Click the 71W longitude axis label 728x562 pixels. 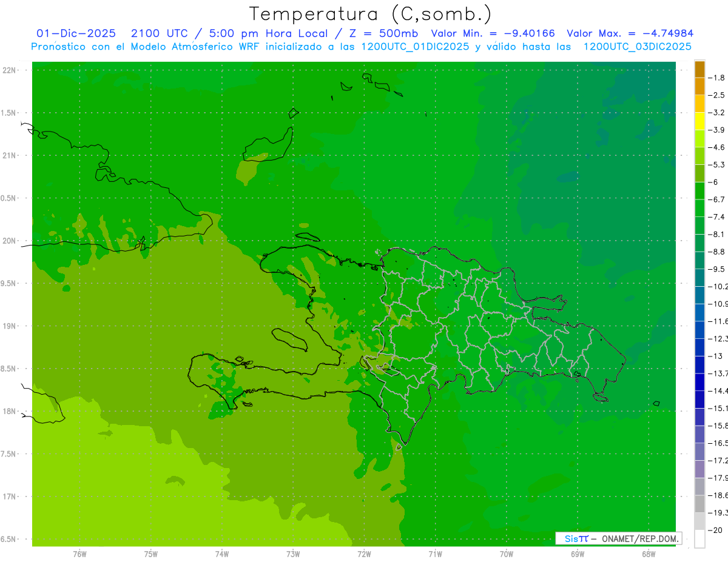coord(435,554)
